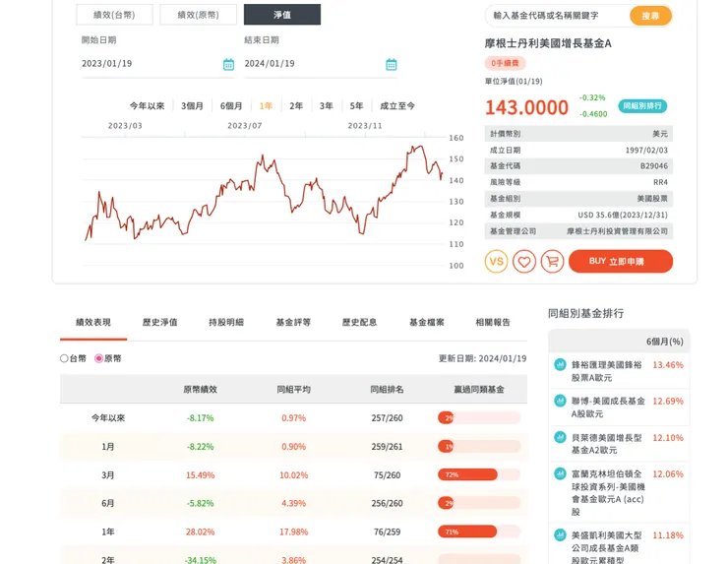Open the 持股明細 tab
Viewport: 728px width, 564px height.
tap(226, 323)
